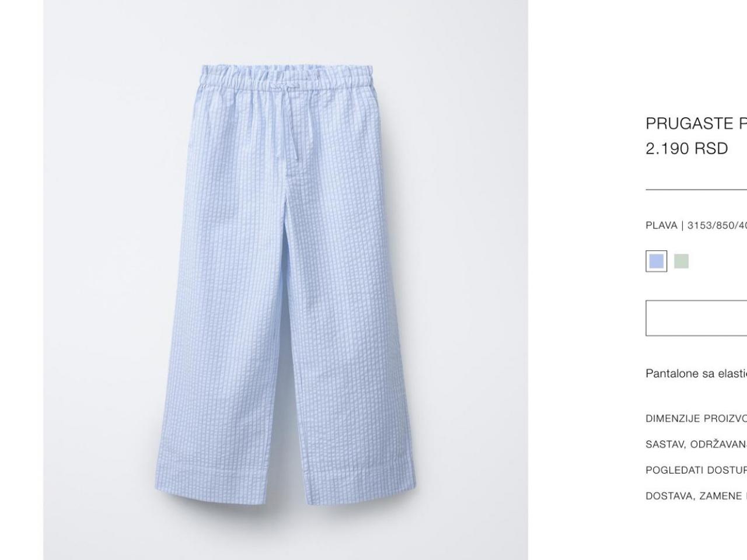This screenshot has width=747, height=560.
Task: Expand the SASTAV, ODRŽAVAN... section
Action: 696,444
